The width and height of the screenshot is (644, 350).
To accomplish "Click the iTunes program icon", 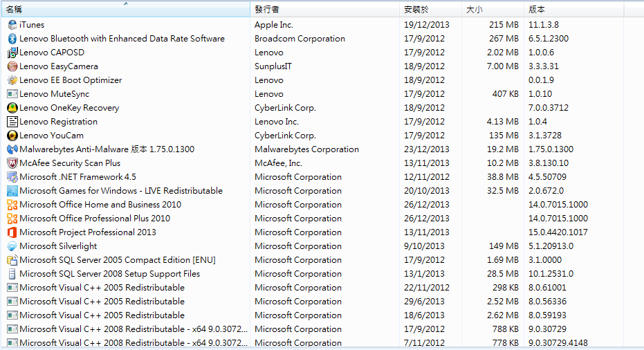I will point(12,25).
